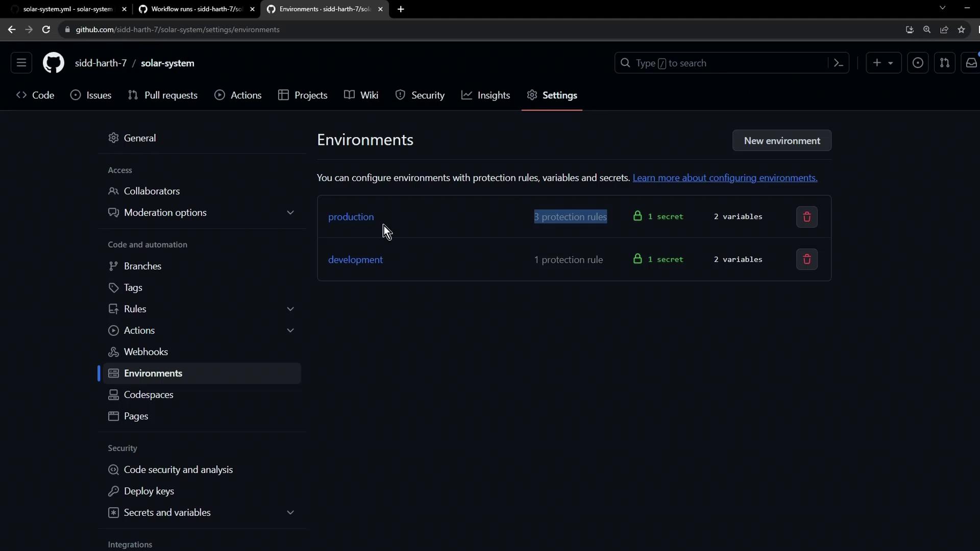Open the production environment link
The width and height of the screenshot is (980, 551).
pos(351,217)
